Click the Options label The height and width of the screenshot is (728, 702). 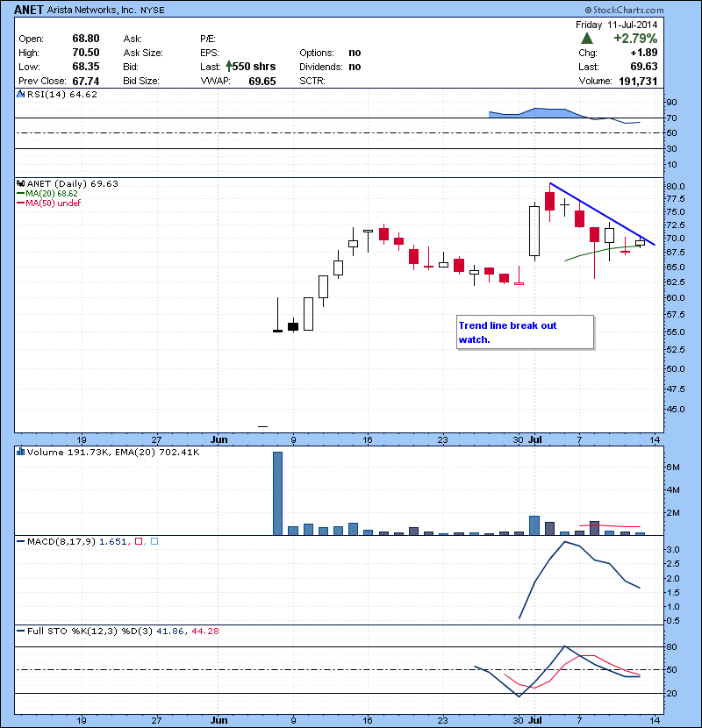pos(317,53)
